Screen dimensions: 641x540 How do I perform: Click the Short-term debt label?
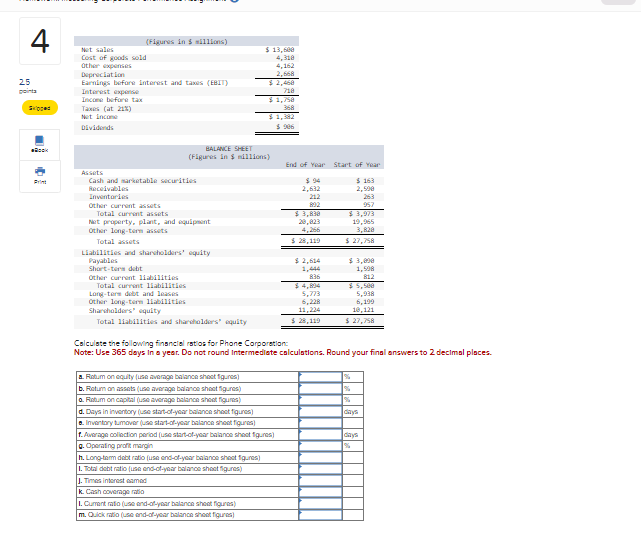click(116, 269)
